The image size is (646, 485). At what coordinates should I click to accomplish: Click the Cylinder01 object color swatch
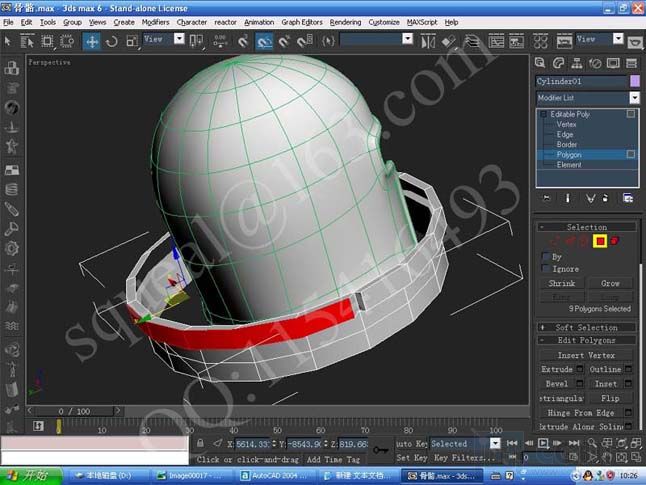coord(635,81)
